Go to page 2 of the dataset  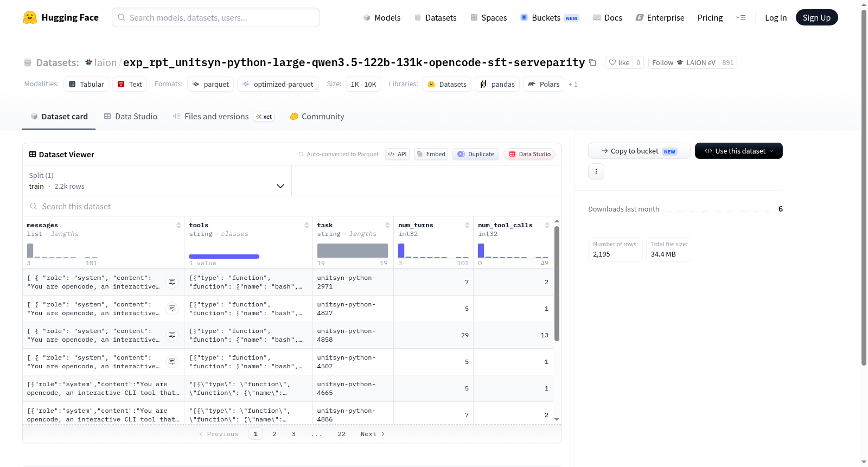[275, 434]
